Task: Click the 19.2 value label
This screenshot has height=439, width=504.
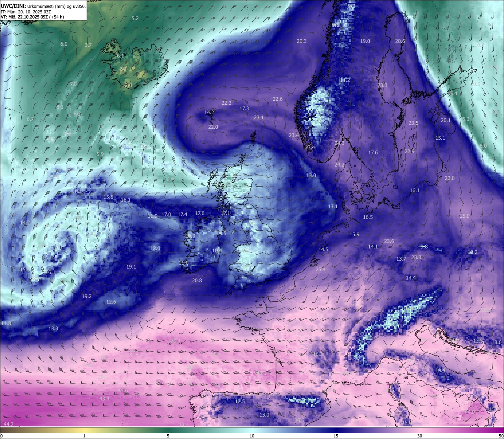Action: pyautogui.click(x=87, y=296)
